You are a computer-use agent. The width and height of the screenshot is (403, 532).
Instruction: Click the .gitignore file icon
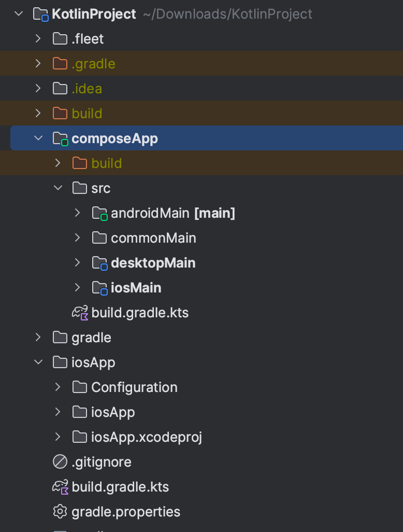60,462
